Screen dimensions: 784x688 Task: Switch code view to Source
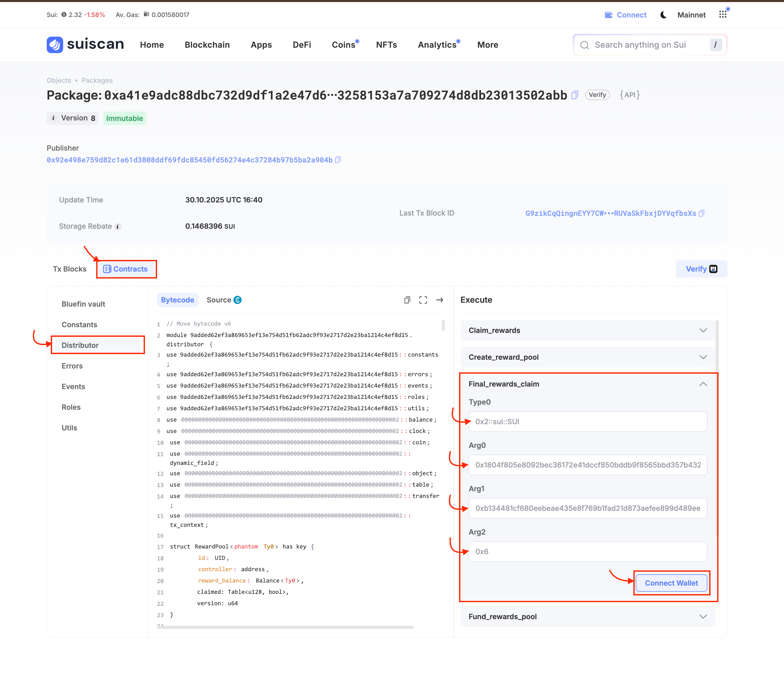224,300
